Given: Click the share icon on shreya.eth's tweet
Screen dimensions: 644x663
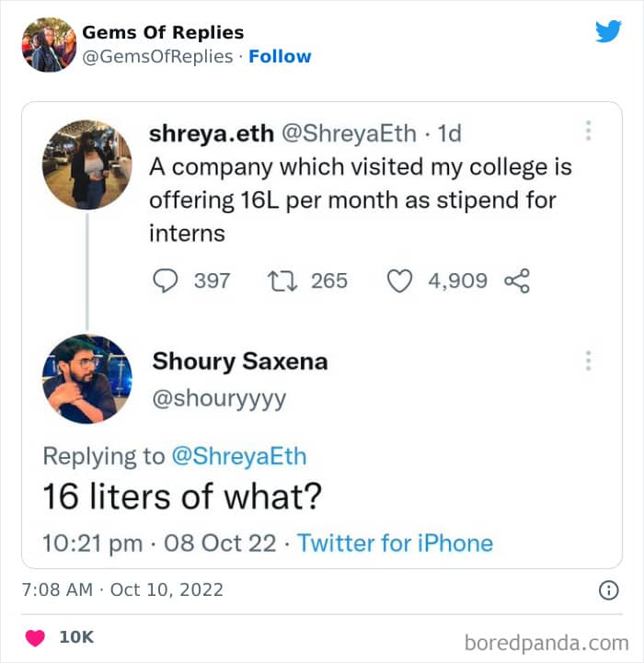Looking at the screenshot, I should [x=517, y=280].
